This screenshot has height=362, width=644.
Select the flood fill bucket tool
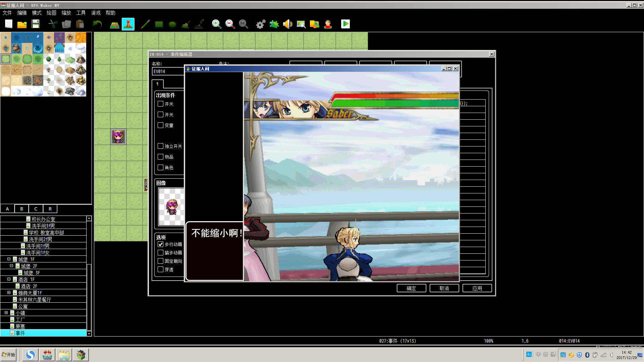pos(185,24)
